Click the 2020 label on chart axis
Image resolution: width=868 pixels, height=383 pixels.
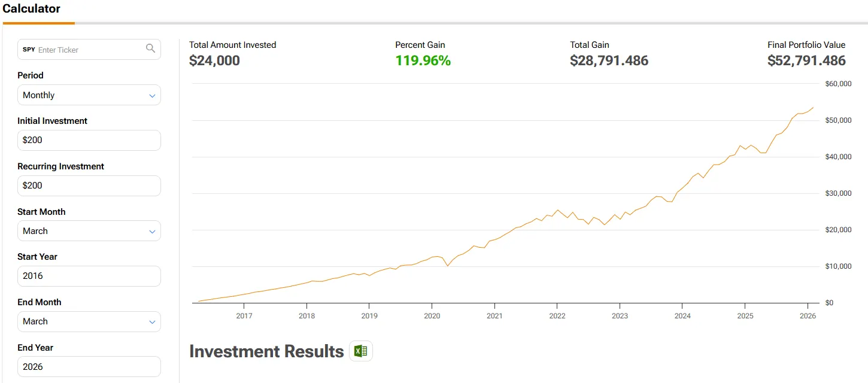pyautogui.click(x=432, y=315)
